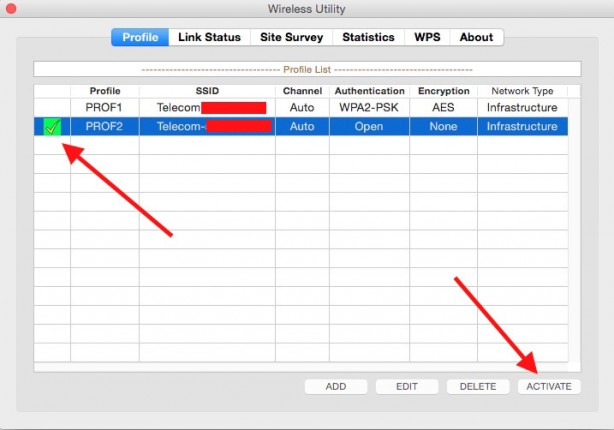Open the About tab
614x430 pixels.
(x=477, y=37)
